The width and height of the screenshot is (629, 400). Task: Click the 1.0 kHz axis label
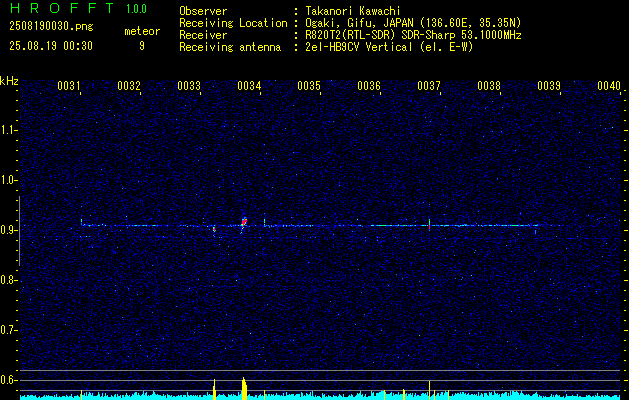(9, 181)
